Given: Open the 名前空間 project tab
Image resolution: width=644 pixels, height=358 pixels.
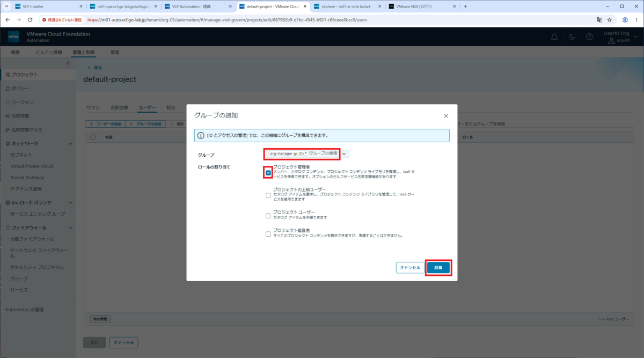Looking at the screenshot, I should pyautogui.click(x=119, y=107).
